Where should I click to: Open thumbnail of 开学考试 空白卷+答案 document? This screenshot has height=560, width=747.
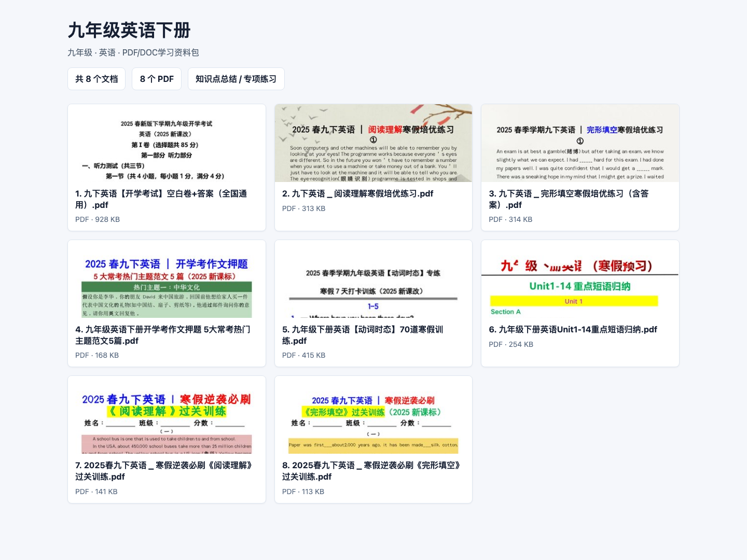167,143
